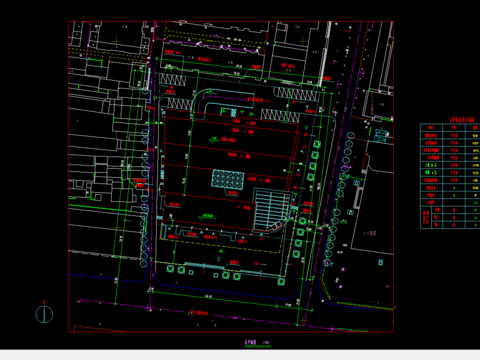Select the cyan hatched bar along the south boundary
The image size is (480, 360).
tap(204, 266)
